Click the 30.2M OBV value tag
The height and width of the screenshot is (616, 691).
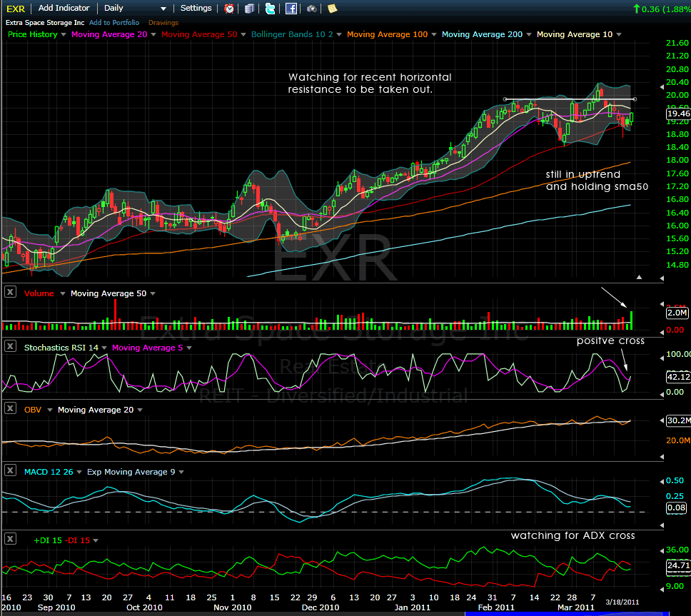[678, 420]
